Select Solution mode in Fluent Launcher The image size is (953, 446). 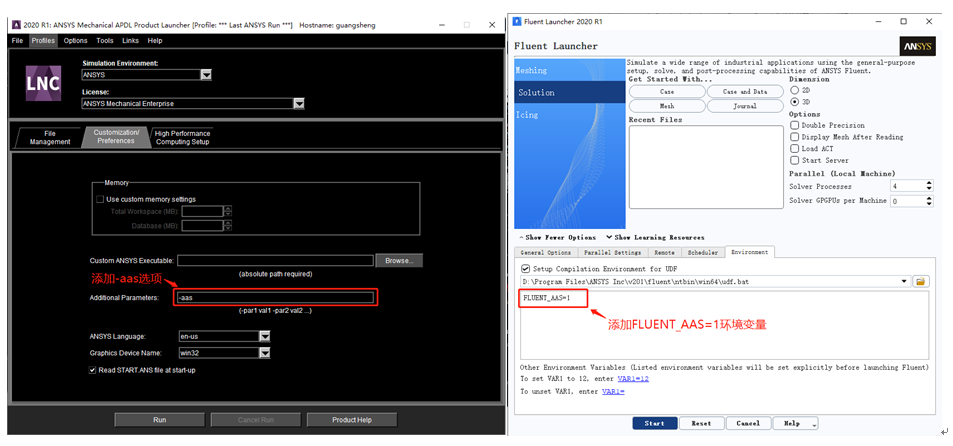(569, 92)
